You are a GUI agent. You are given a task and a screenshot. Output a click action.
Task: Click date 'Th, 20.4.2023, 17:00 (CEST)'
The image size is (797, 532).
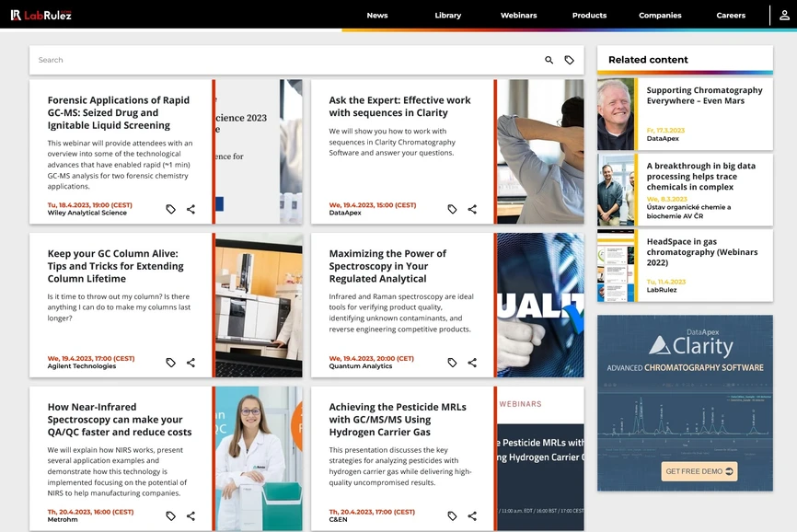(x=372, y=512)
